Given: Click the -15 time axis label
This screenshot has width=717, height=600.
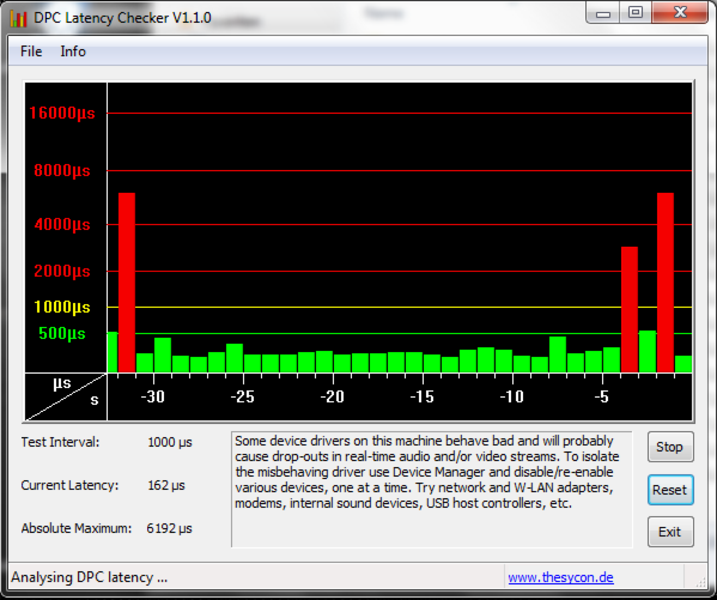Looking at the screenshot, I should click(x=422, y=396).
